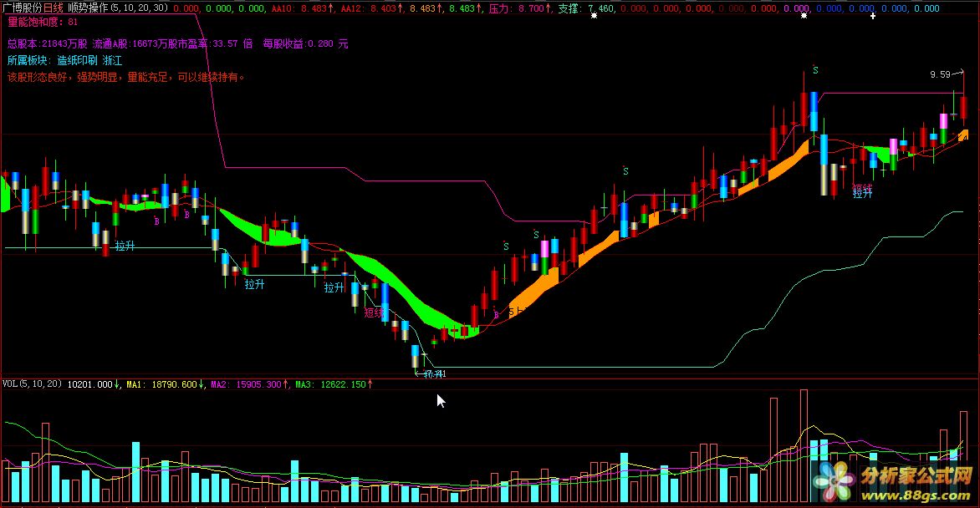Click the S marker next to the magenta candle
The height and width of the screenshot is (508, 980).
click(536, 235)
